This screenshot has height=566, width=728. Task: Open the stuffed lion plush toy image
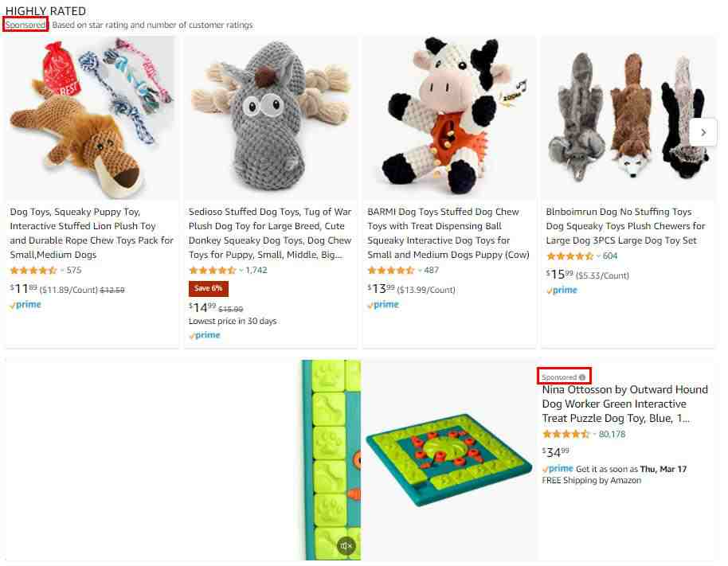(92, 119)
